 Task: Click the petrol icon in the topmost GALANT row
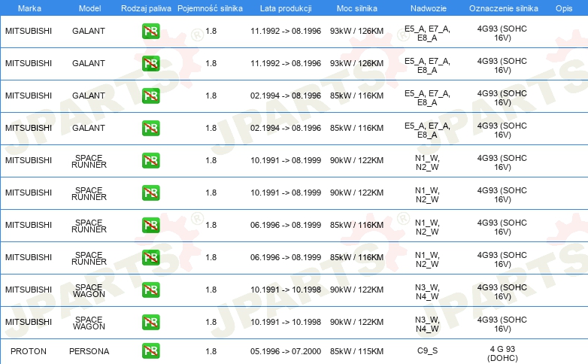150,31
